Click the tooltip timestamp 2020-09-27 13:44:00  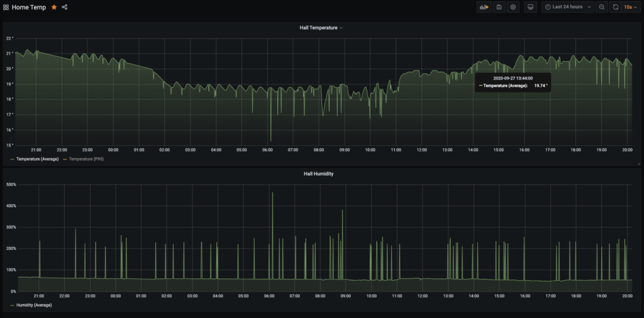(x=513, y=78)
